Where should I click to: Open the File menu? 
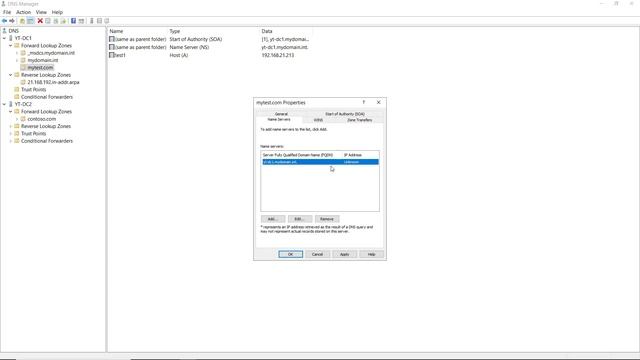(x=7, y=12)
